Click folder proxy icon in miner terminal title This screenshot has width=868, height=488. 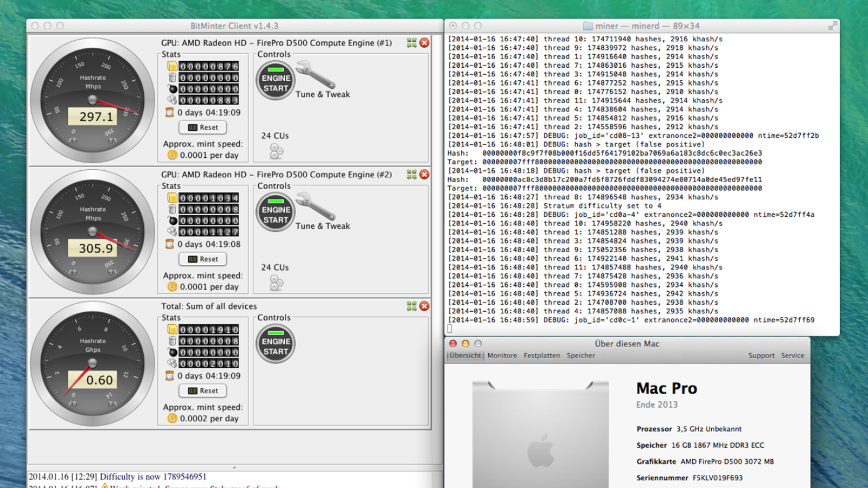click(588, 26)
